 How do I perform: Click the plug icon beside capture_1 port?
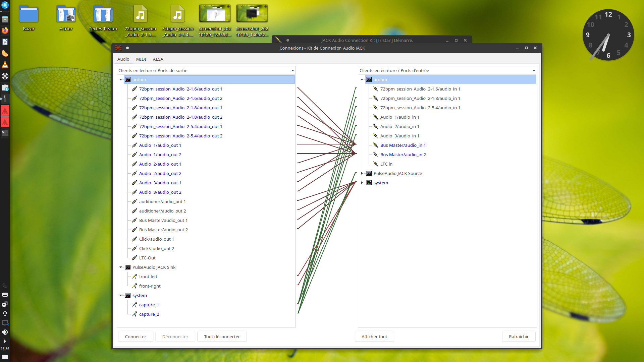[x=135, y=305]
